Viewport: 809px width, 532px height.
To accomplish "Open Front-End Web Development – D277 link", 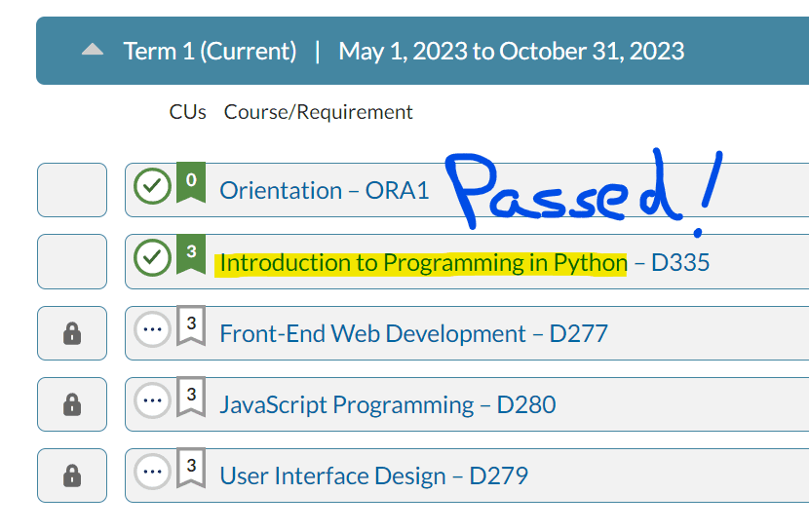I will pos(413,333).
